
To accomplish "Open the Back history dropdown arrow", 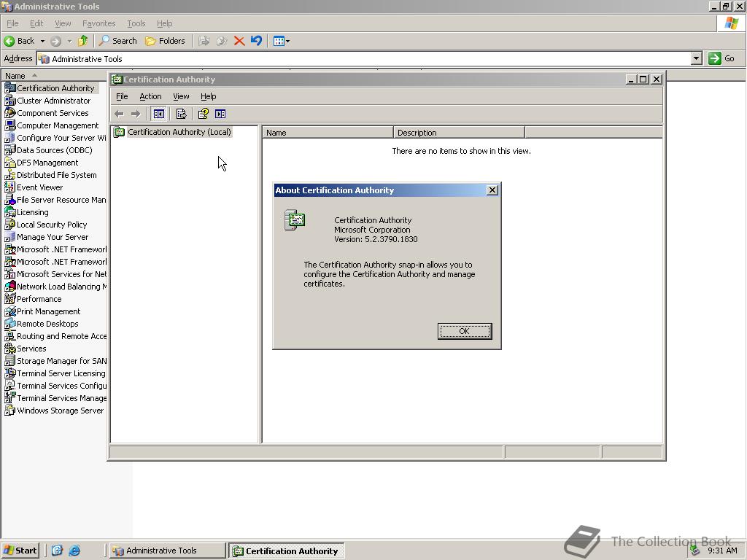I will point(42,41).
